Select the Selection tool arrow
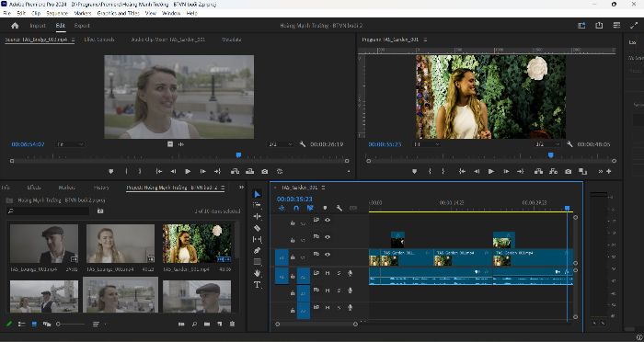The width and height of the screenshot is (644, 342). coord(257,194)
